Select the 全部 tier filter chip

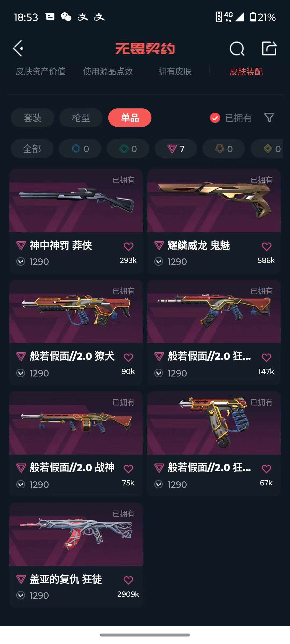coord(32,149)
